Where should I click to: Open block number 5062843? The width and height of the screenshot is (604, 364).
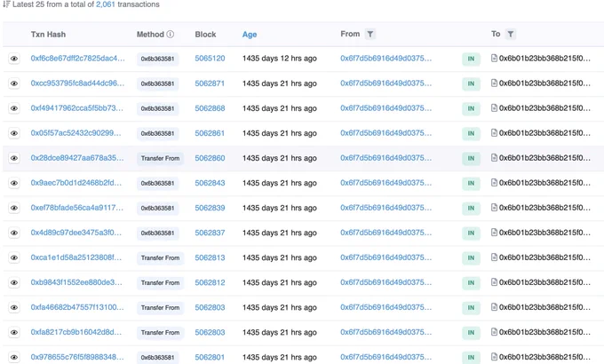point(210,183)
